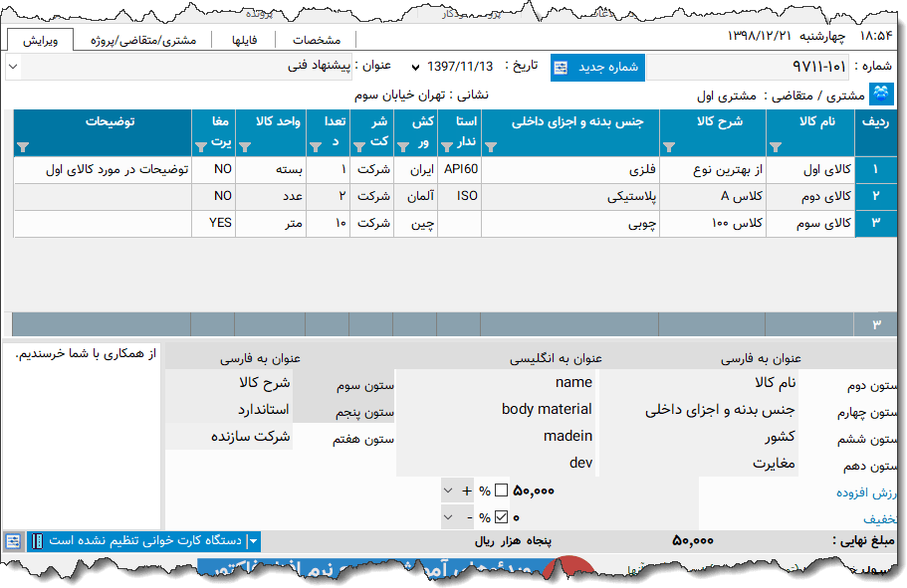Click the card reader icon in the status bar
Image resolution: width=907 pixels, height=588 pixels.
pyautogui.click(x=38, y=541)
